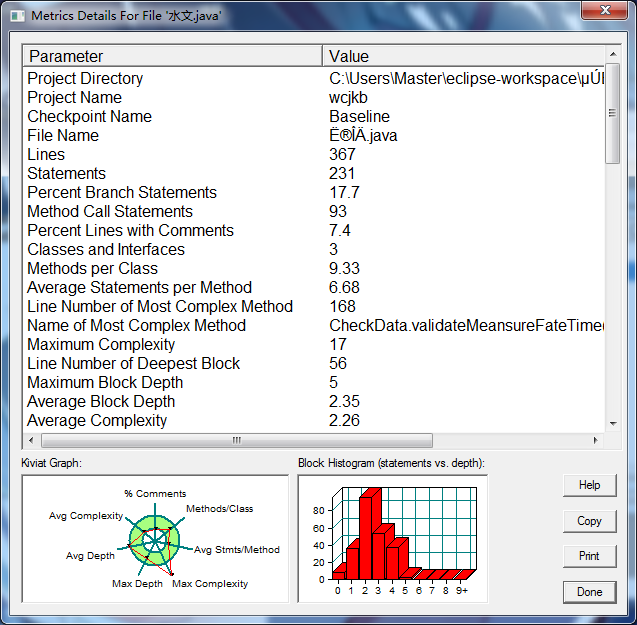The width and height of the screenshot is (637, 625).
Task: Click the vertical scrollbar thumb
Action: (613, 113)
